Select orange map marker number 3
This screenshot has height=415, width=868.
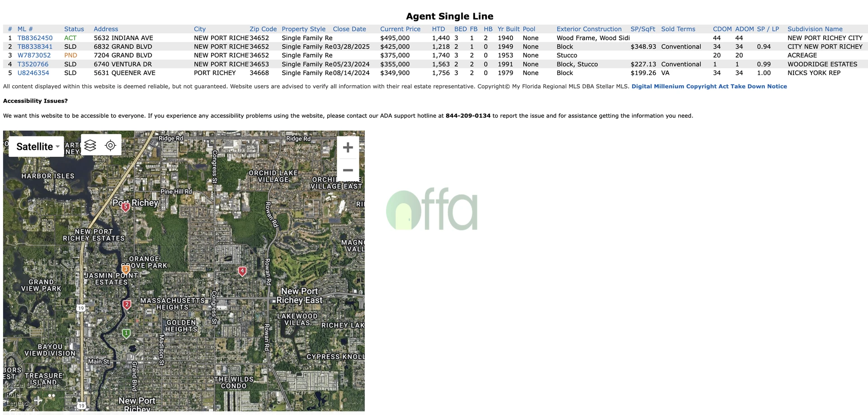[x=126, y=269]
